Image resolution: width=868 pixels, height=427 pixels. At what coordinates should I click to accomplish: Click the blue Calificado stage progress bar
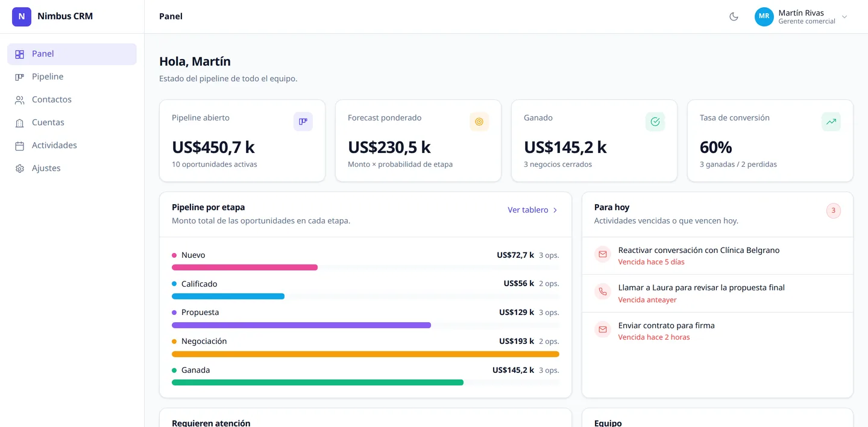(x=228, y=296)
